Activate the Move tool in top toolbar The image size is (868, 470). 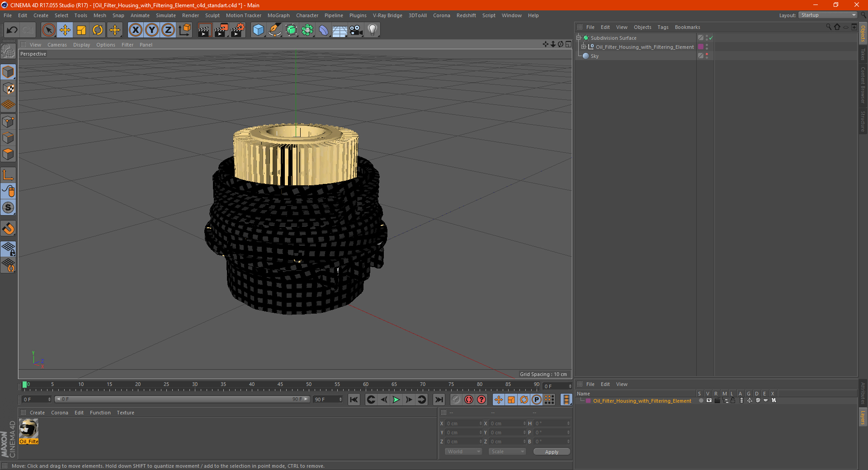tap(65, 30)
